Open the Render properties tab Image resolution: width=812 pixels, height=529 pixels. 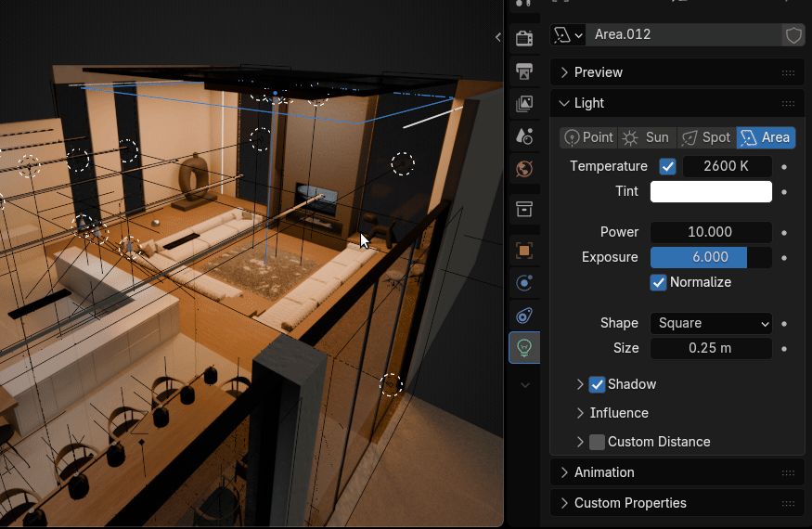524,38
